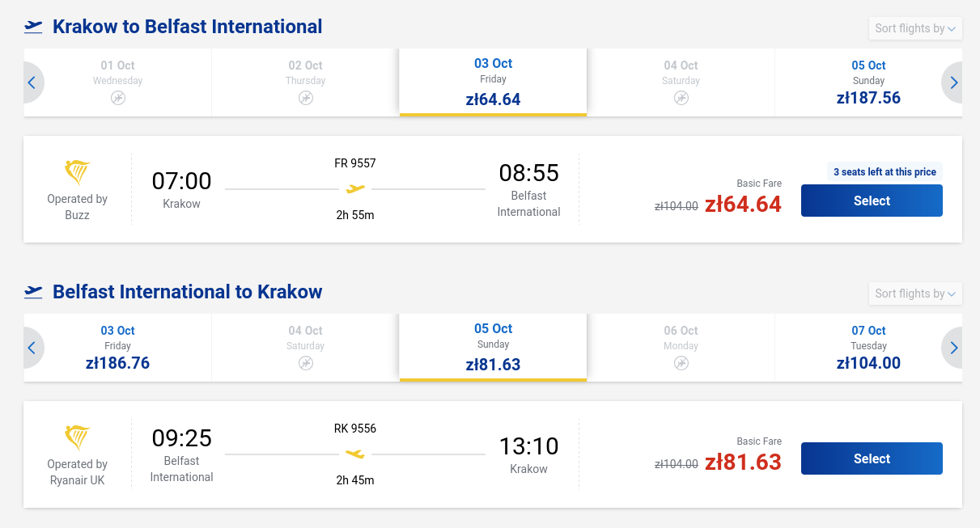Open Sort flights by dropdown for Belfast to Krakow

pyautogui.click(x=915, y=294)
